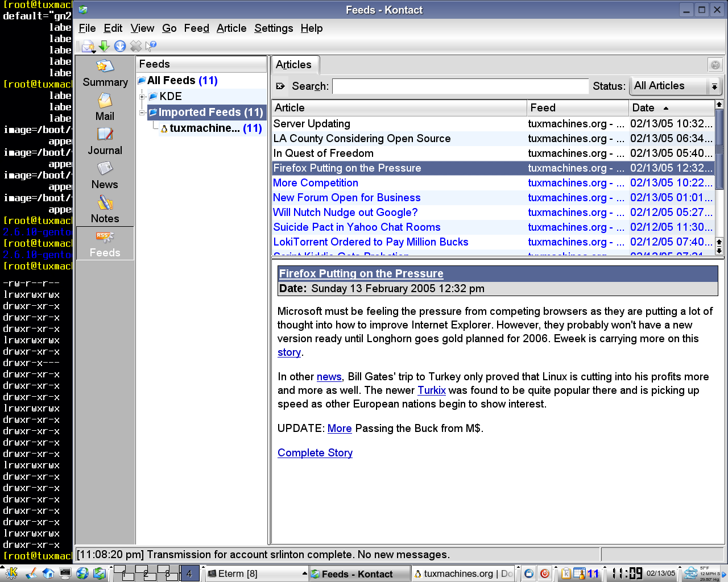Follow the 'story' link in the article

289,352
